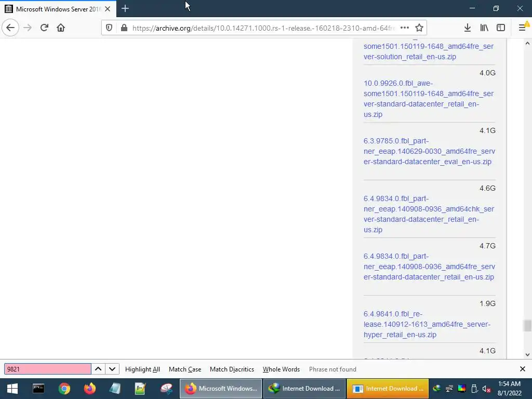Open 6.4.9834.0 amd64chk retail zip link
532x399 pixels.
429,214
